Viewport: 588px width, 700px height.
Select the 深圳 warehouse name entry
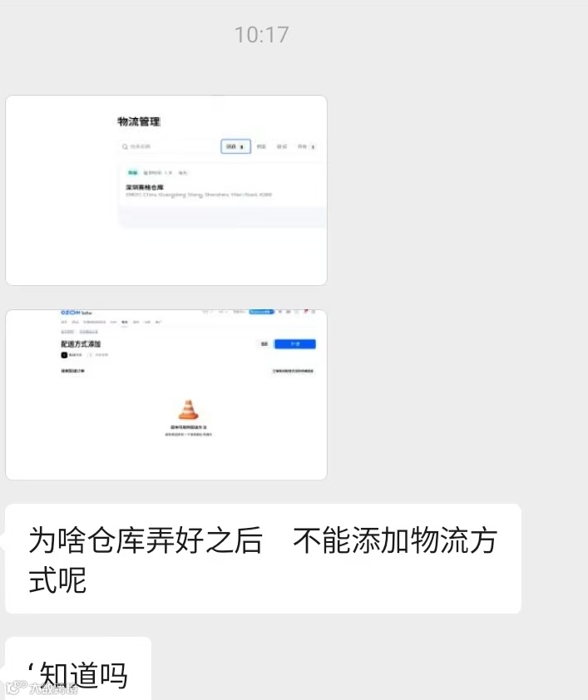pyautogui.click(x=145, y=187)
